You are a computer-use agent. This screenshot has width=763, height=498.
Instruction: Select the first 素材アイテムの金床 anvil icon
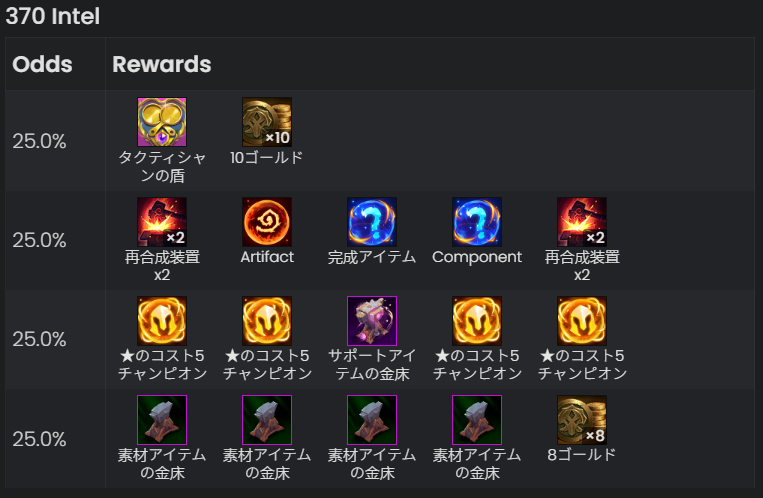(x=162, y=420)
